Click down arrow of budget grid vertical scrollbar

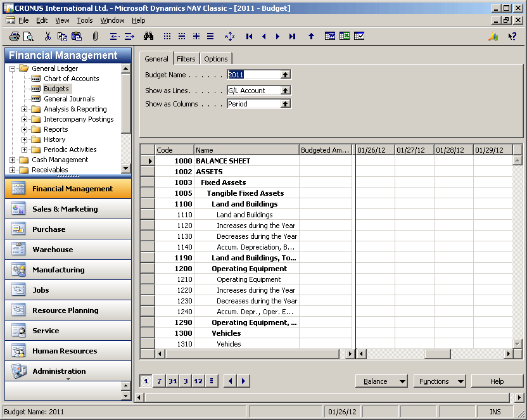tap(517, 344)
